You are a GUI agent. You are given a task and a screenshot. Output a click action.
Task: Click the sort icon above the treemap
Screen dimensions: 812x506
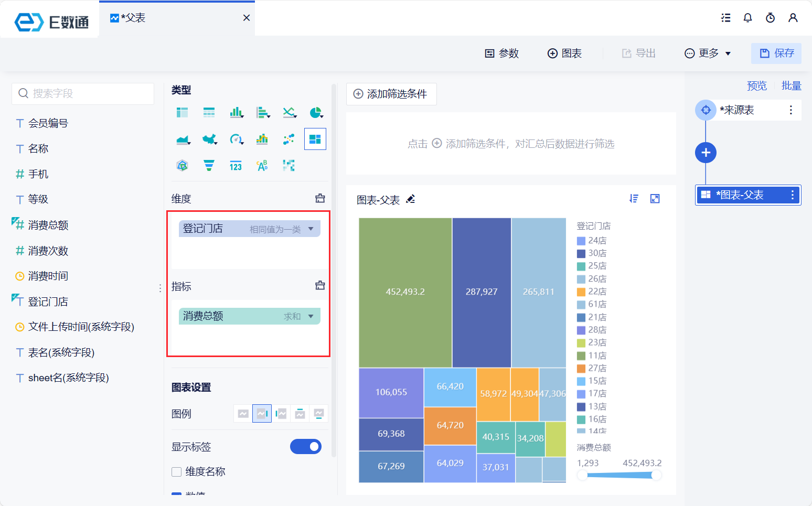point(634,199)
